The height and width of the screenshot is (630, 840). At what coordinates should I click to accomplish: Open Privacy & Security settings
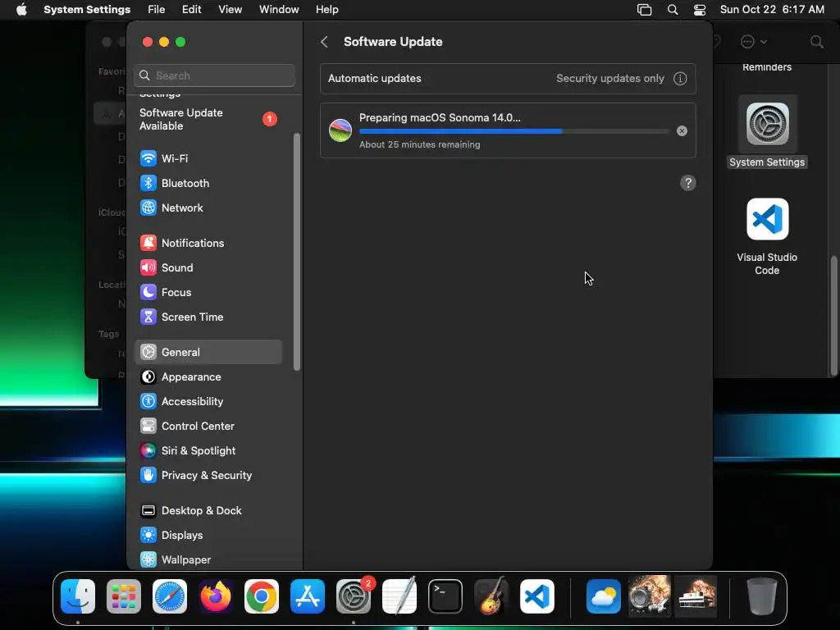click(x=208, y=476)
